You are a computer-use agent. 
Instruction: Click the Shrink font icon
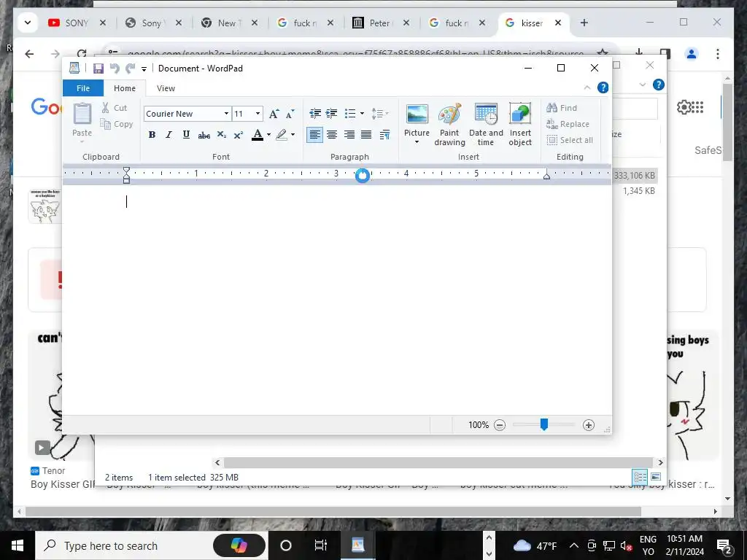click(290, 114)
